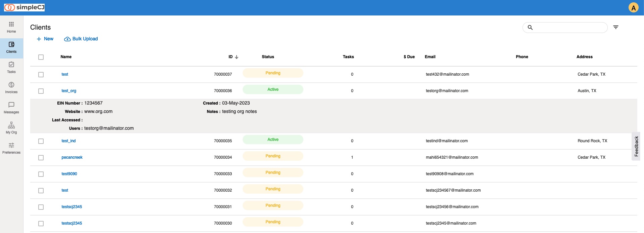644x233 pixels.
Task: Open Active status of test_ind
Action: click(273, 140)
